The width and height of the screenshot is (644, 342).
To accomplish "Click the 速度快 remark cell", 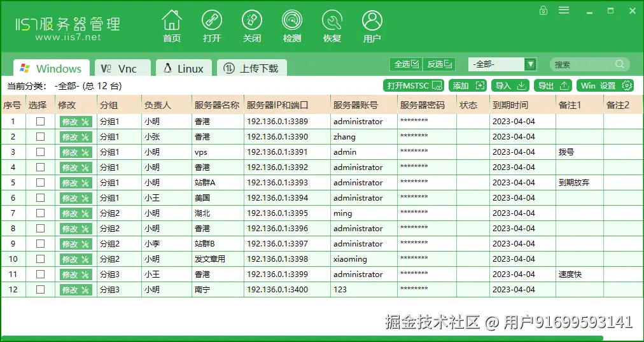I will [580, 274].
